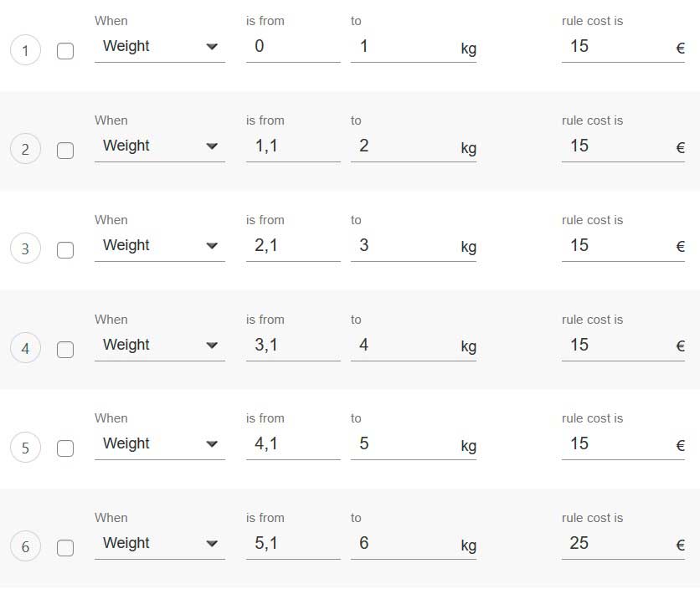700x589 pixels.
Task: Check the box for rule 4
Action: [65, 350]
